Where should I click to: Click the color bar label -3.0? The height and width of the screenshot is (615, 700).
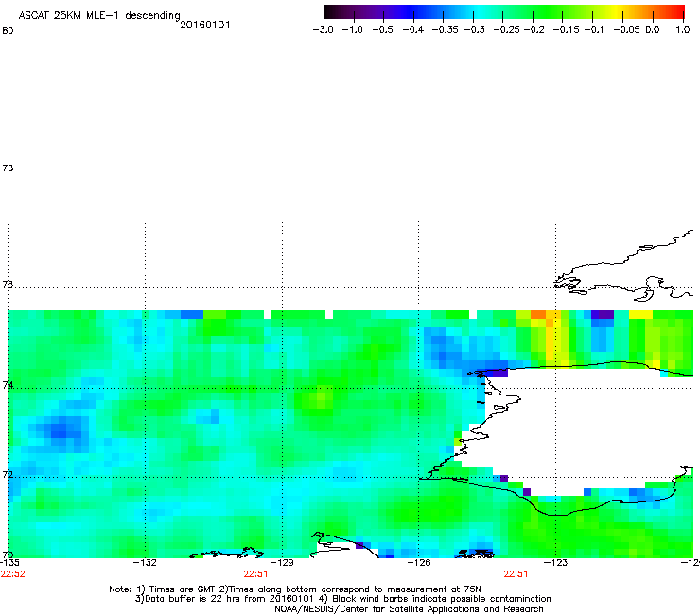323,30
